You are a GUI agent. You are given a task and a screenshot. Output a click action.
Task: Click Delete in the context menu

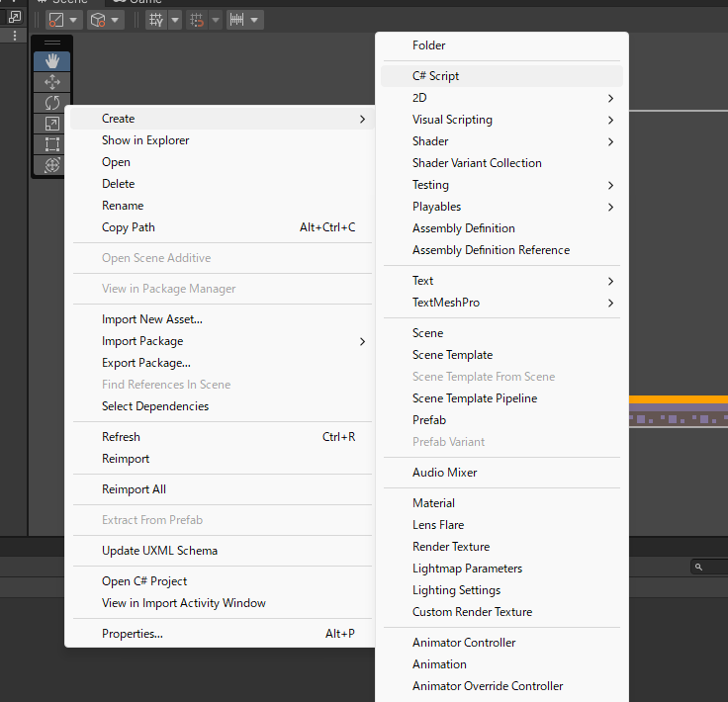[x=222, y=184]
